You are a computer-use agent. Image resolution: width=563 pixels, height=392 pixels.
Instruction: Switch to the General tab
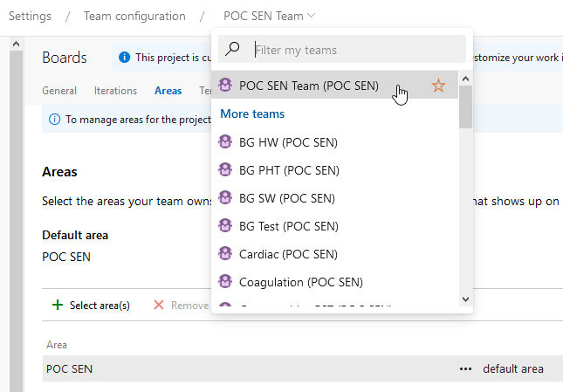pyautogui.click(x=59, y=91)
